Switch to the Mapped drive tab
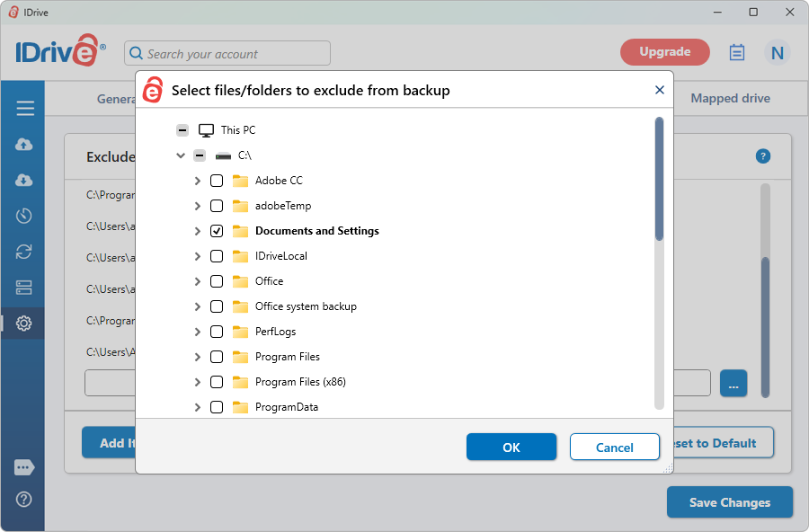This screenshot has height=532, width=809. click(x=730, y=98)
